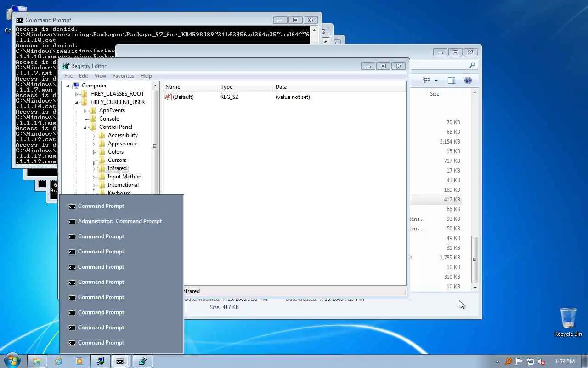
Task: Click the Name column header
Action: [190, 87]
